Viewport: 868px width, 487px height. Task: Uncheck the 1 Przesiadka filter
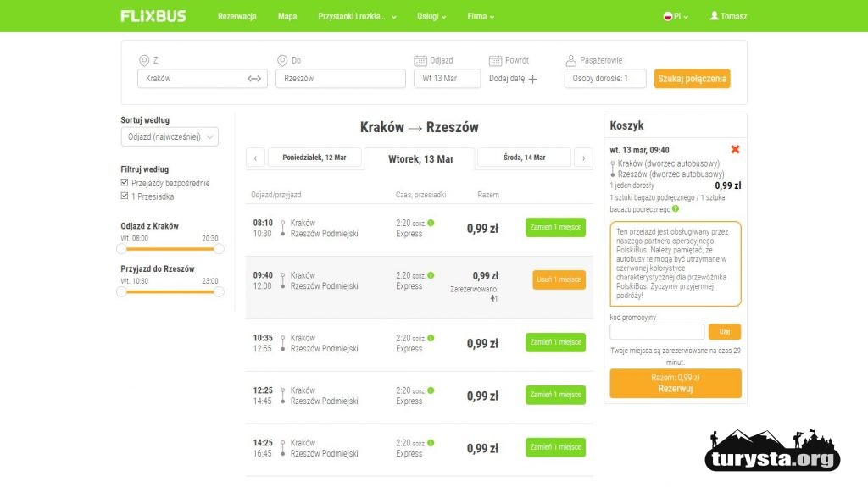[x=125, y=196]
